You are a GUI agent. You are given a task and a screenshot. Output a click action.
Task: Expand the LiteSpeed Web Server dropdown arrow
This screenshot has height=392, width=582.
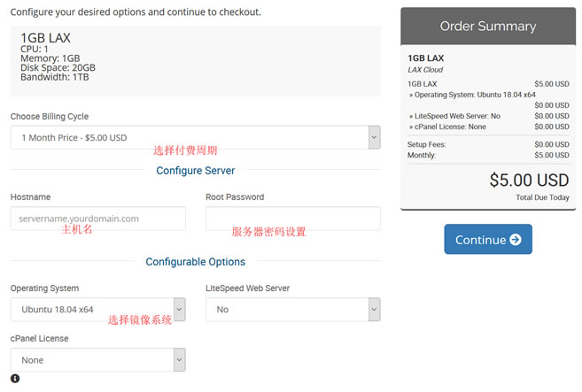pos(374,309)
